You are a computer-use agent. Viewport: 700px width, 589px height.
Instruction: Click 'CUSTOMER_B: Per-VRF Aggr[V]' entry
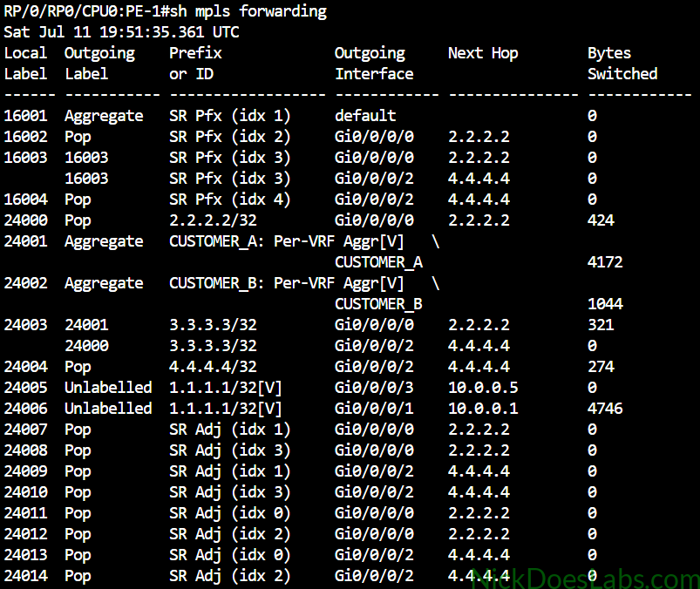tap(286, 283)
